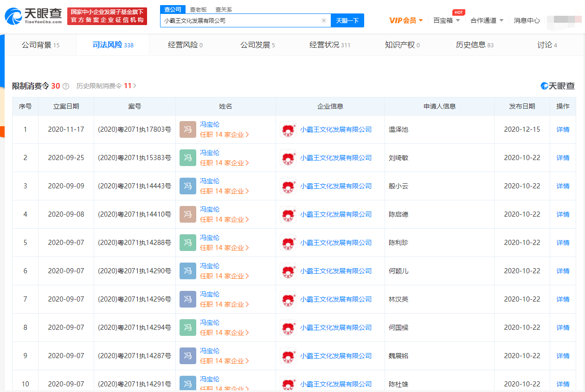Select the 查老板 search tab
Screen dimensions: 585x392
198,9
